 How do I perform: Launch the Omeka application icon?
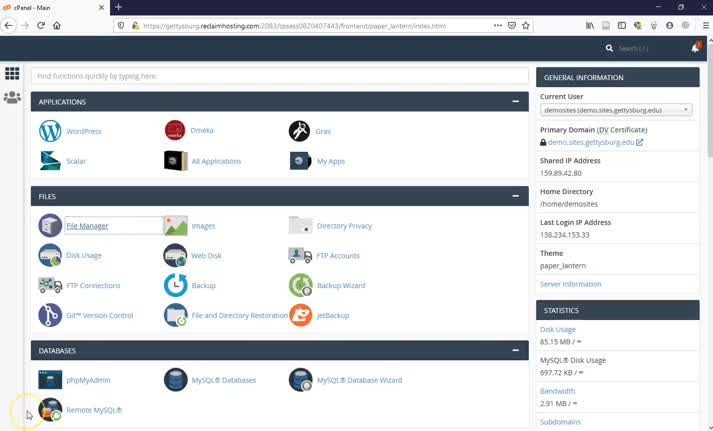pos(175,130)
